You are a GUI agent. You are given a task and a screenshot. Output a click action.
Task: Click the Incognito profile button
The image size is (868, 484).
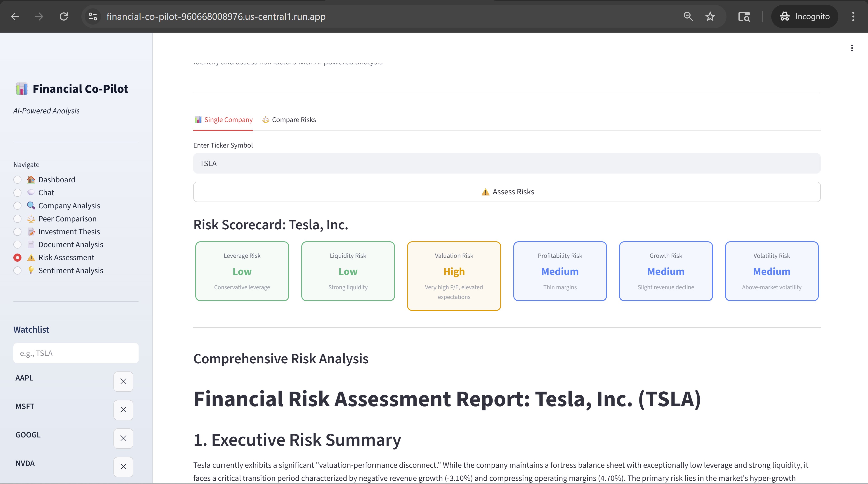pos(805,16)
